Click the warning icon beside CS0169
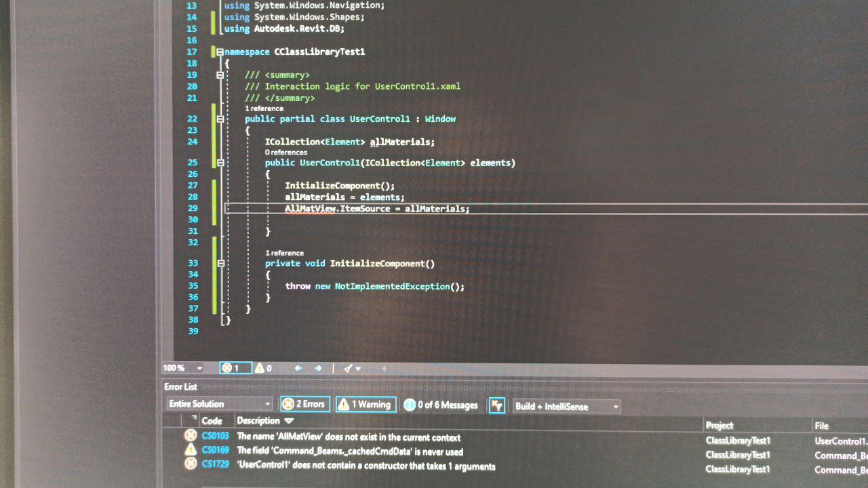Viewport: 868px width, 488px height. coord(191,450)
